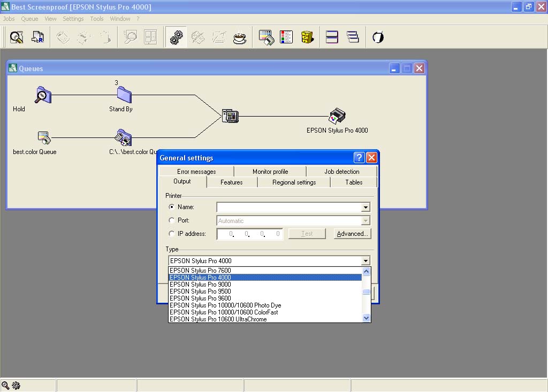548x392 pixels.
Task: Click the printer list scroll down arrow
Action: click(x=366, y=318)
